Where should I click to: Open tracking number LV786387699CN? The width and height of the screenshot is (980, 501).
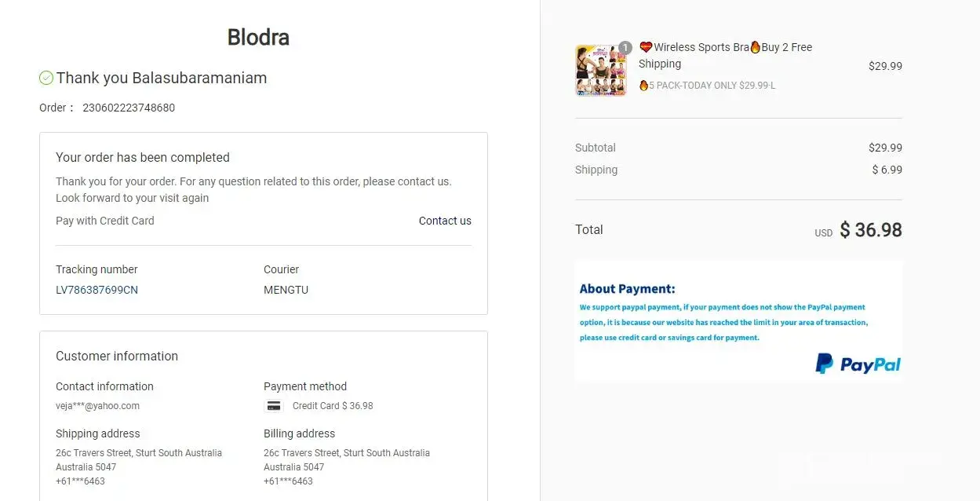[x=97, y=290]
